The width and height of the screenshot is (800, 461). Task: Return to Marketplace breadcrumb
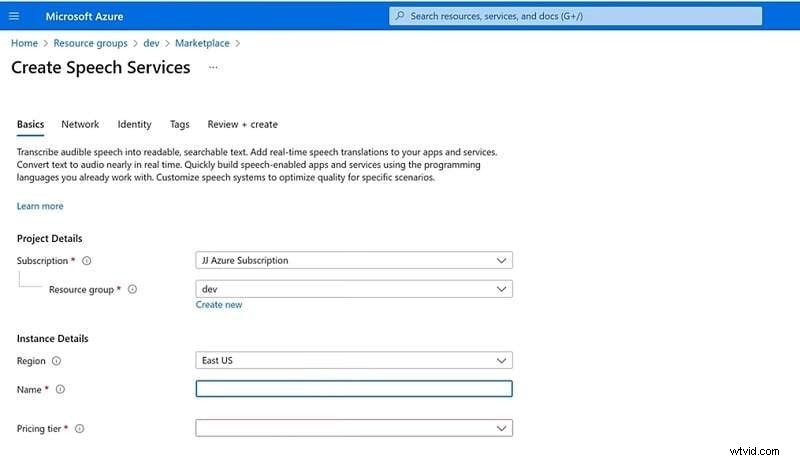[202, 43]
